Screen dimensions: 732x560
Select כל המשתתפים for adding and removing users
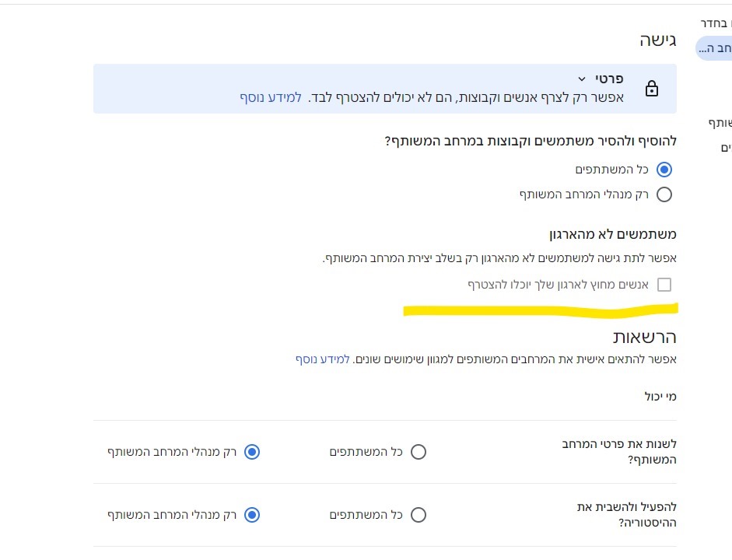pos(664,170)
